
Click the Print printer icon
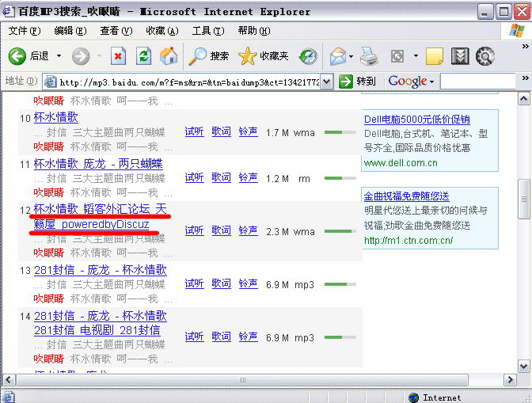point(369,56)
